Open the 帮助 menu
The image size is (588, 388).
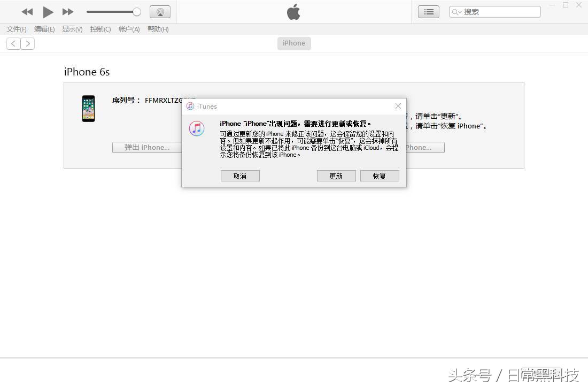157,29
